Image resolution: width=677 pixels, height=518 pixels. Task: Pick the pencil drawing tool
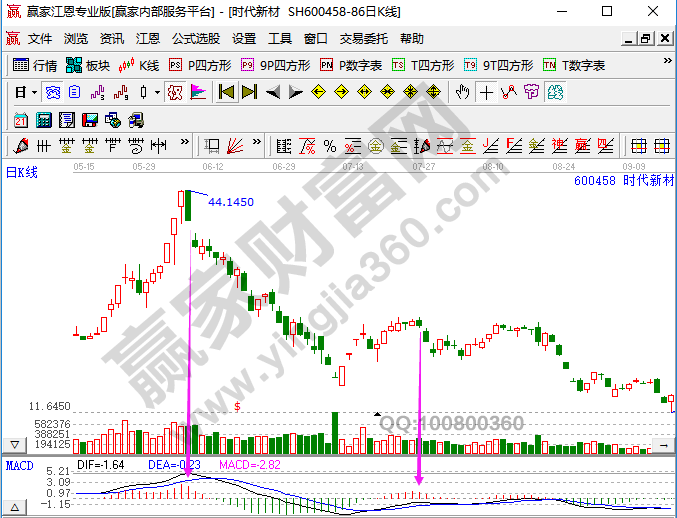pyautogui.click(x=20, y=146)
